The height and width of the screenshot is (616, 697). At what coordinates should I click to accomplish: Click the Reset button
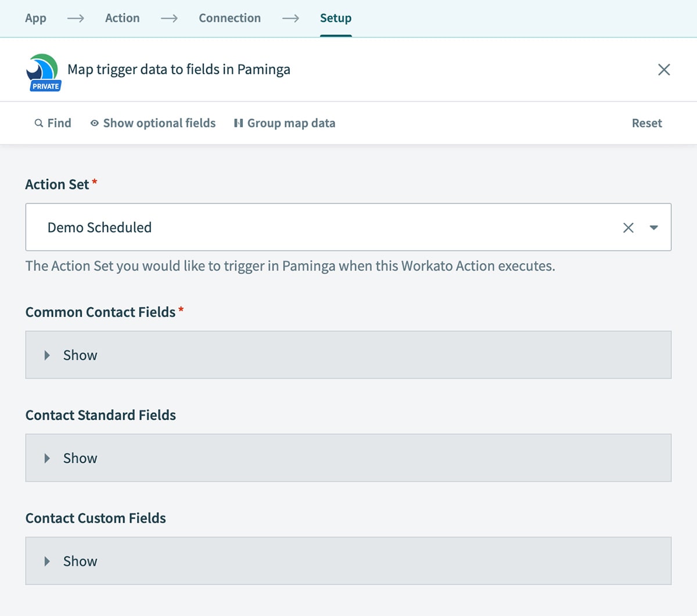tap(646, 123)
